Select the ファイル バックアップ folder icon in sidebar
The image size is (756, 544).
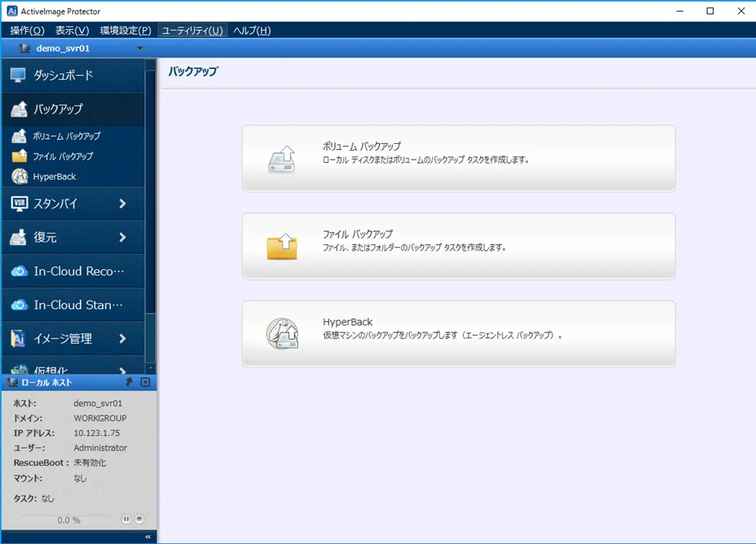coord(20,156)
